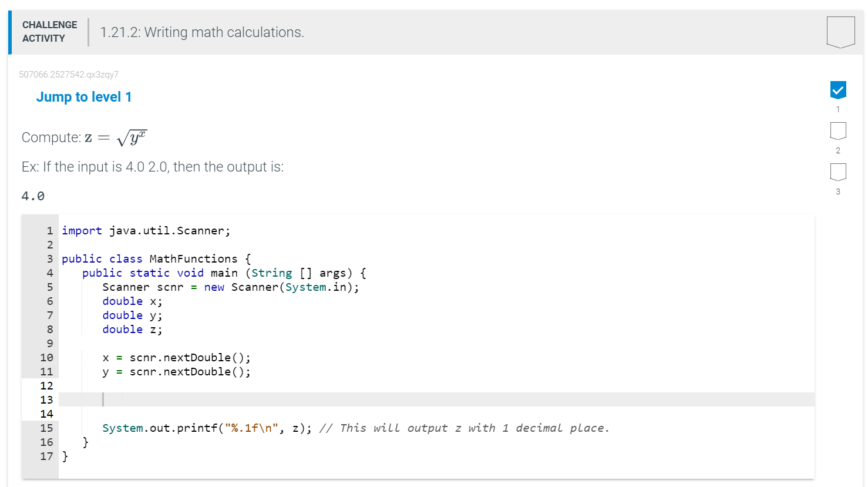Click the line number 1 in the gutter
The image size is (868, 487).
pos(49,230)
